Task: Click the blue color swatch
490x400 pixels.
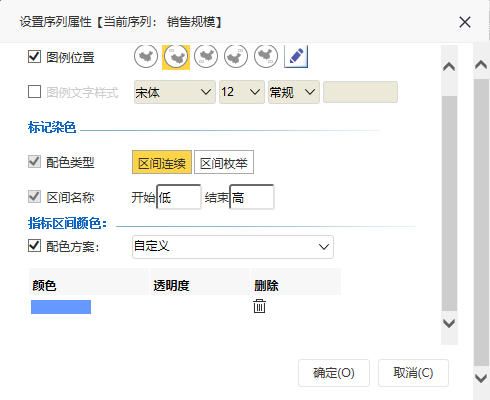Action: (x=61, y=307)
